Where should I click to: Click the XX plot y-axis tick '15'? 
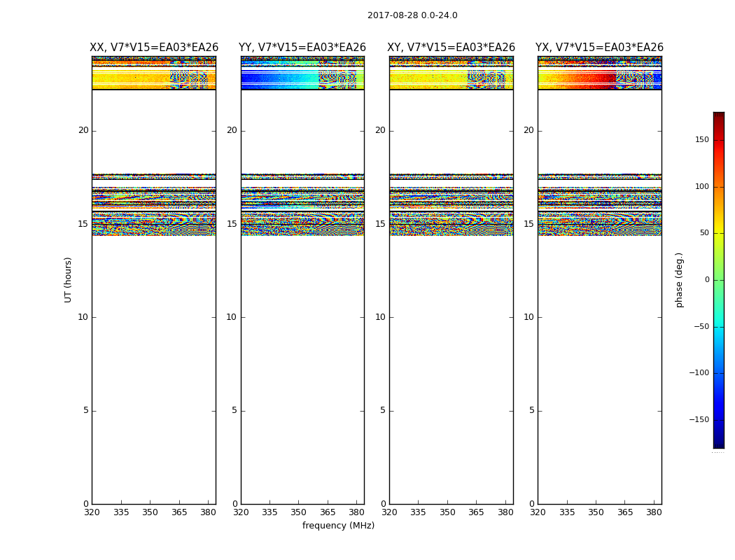(83, 223)
